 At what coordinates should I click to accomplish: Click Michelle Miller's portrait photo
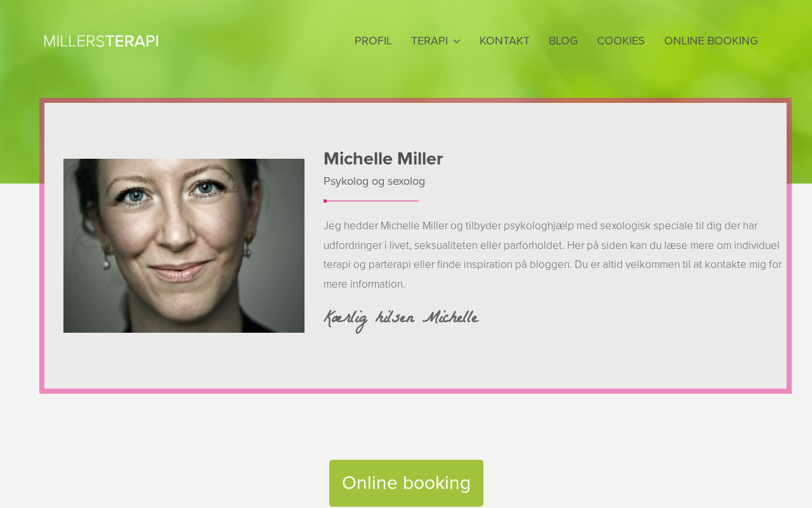tap(184, 246)
